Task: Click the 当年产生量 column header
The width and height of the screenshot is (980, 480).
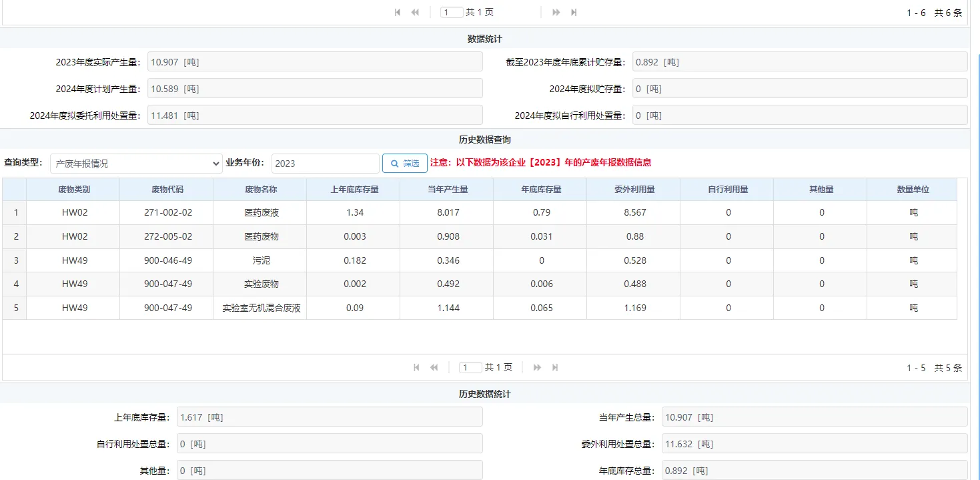Action: [447, 189]
